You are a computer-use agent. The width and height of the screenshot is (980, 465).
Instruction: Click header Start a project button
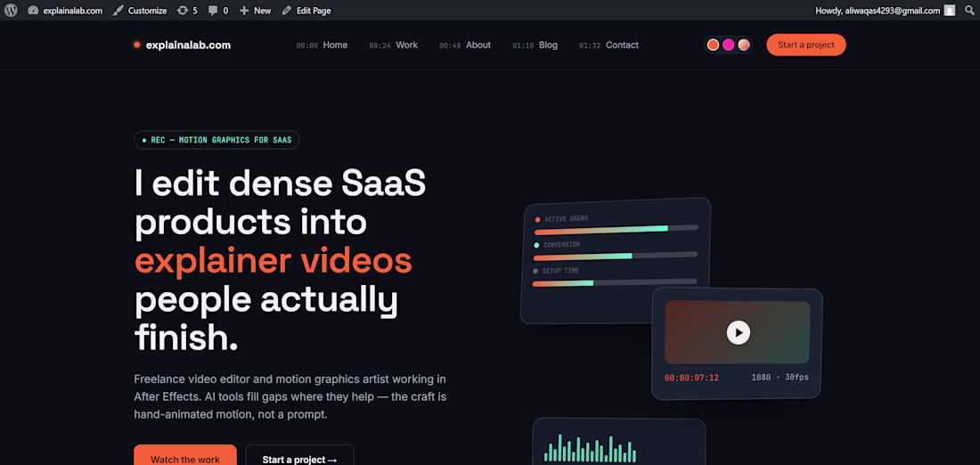click(806, 45)
